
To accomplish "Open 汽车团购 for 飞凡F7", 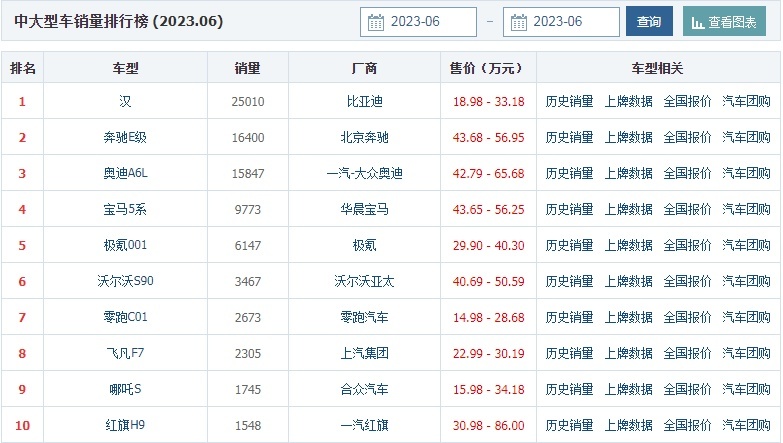I will [x=746, y=353].
